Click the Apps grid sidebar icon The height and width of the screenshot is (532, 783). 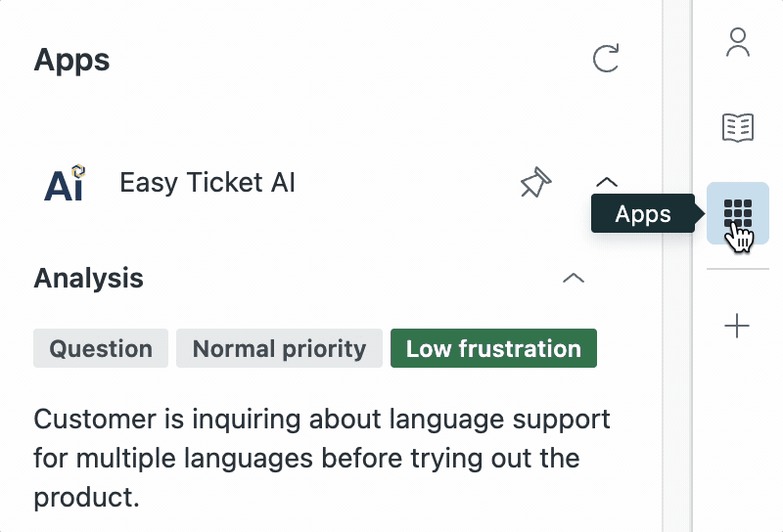tap(738, 213)
